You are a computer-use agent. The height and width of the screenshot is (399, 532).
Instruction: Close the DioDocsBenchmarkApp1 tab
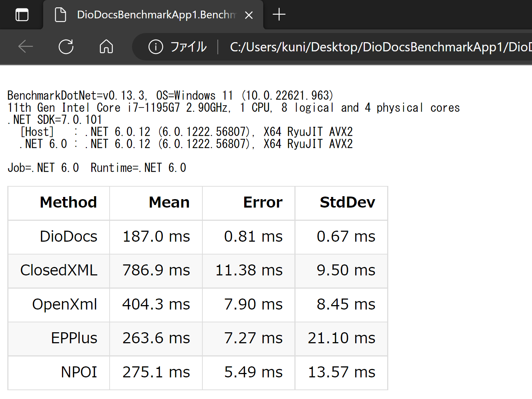(x=249, y=15)
